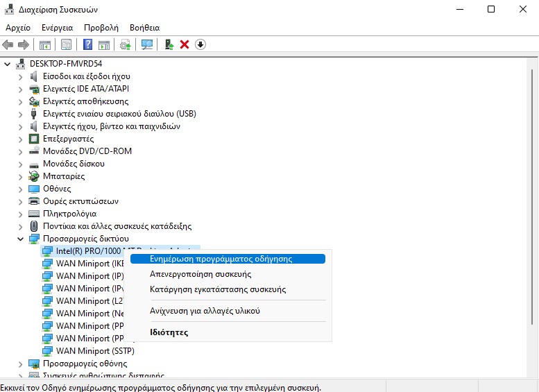The width and height of the screenshot is (539, 392).
Task: Click the DESKTOP-FMVRD54 computer icon
Action: 21,64
